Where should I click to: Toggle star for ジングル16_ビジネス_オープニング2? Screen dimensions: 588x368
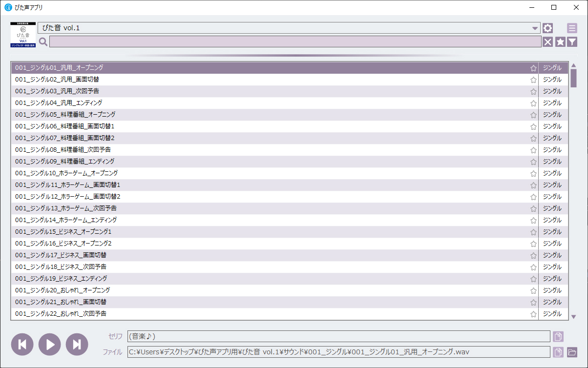point(533,244)
